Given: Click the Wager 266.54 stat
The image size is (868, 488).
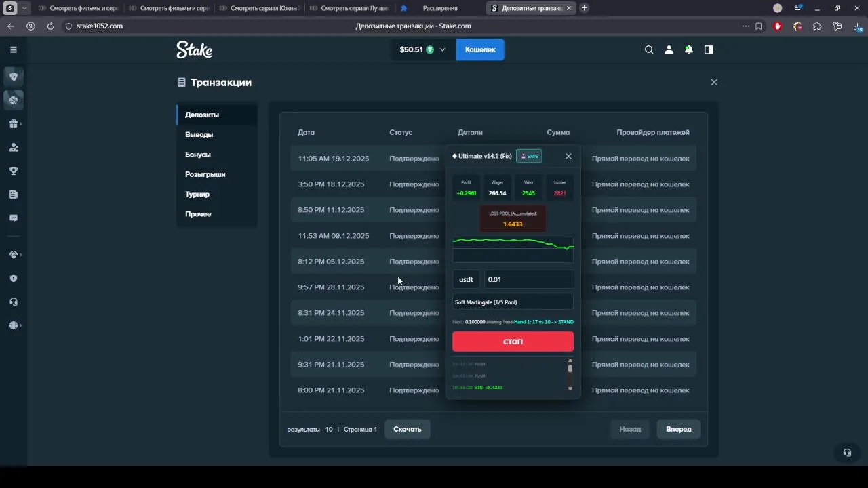Looking at the screenshot, I should [x=497, y=188].
